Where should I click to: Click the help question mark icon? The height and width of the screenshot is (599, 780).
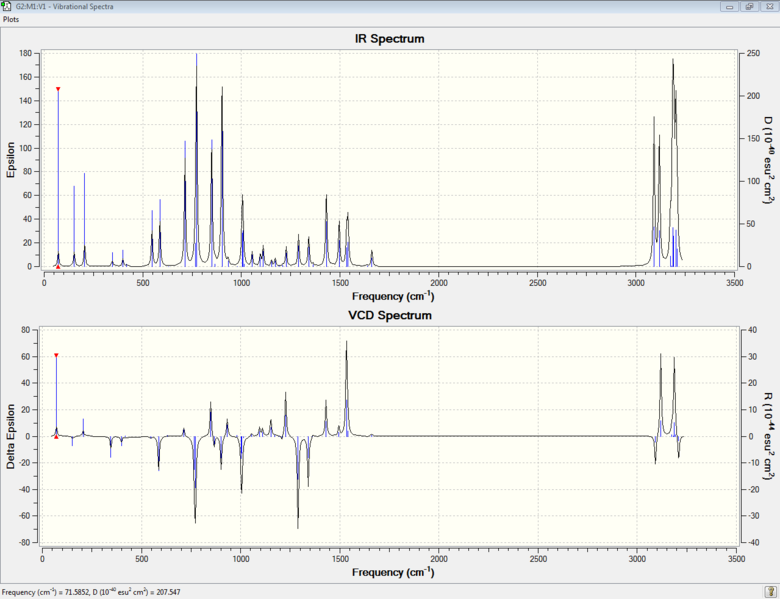pos(770,592)
